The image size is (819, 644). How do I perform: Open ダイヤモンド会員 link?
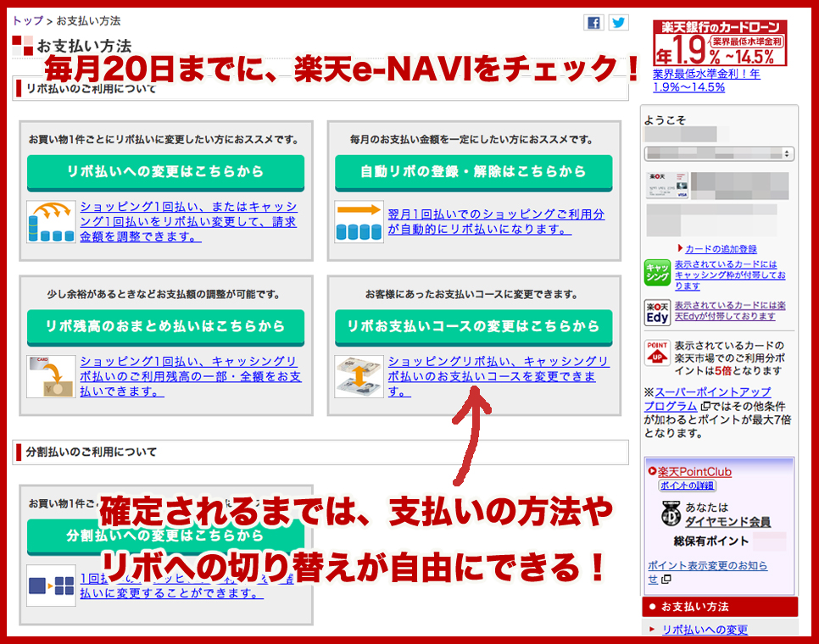[727, 521]
